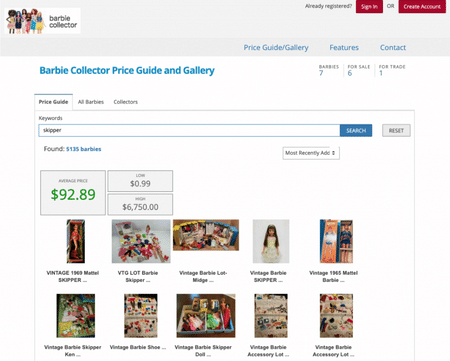Viewport: 450px width, 361px height.
Task: Open the Vintage Barbie Skipper Doll image
Action: point(206,316)
